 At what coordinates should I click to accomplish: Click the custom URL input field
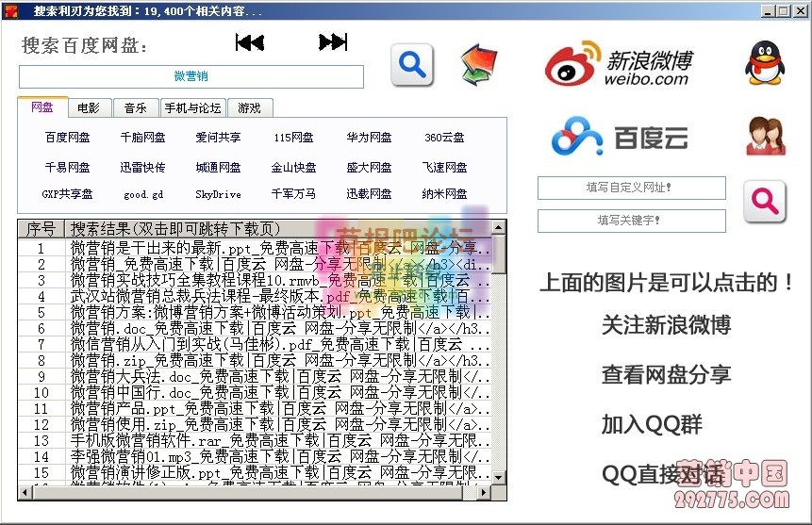point(631,188)
